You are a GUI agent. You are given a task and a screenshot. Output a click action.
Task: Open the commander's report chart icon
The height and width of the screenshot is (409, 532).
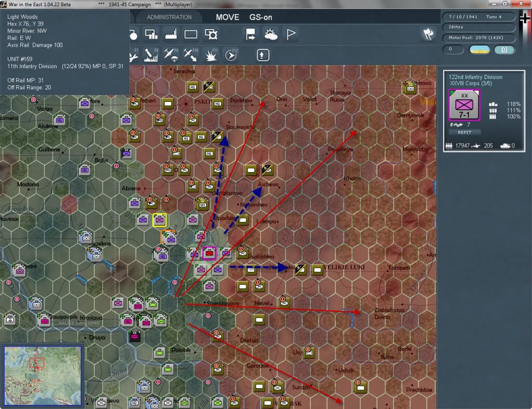(x=151, y=34)
